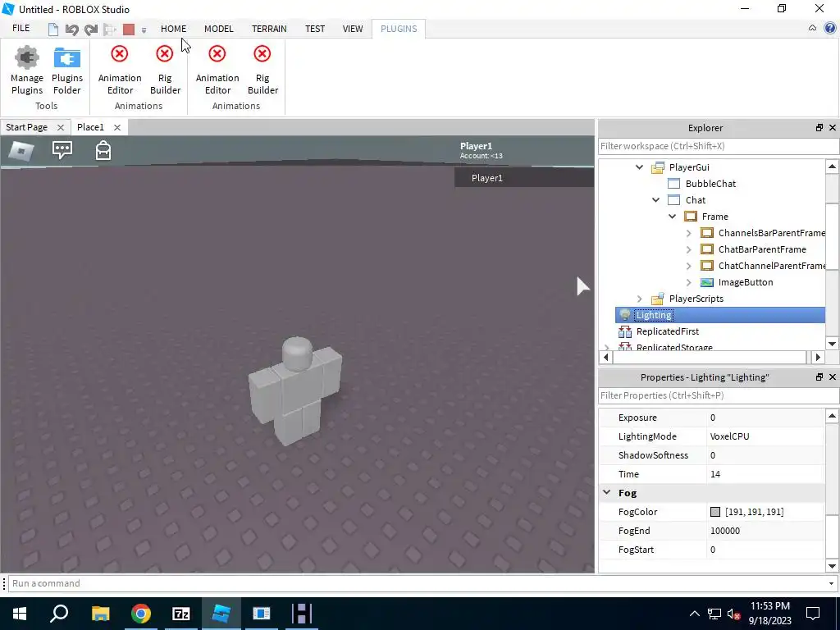Switch to the Start Page tab
Screen dimensions: 840x630
click(x=27, y=127)
